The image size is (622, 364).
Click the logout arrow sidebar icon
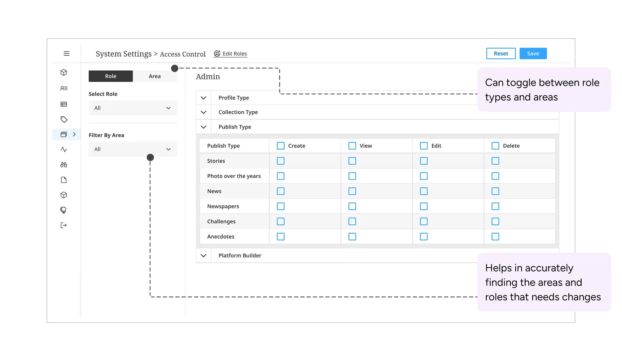point(64,225)
